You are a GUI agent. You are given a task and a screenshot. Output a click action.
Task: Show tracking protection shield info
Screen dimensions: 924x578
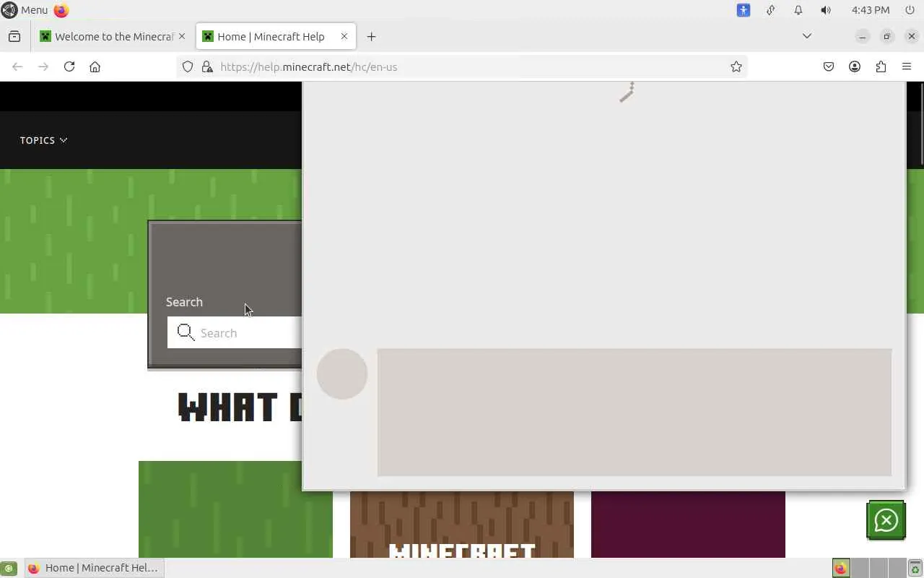[x=188, y=66]
